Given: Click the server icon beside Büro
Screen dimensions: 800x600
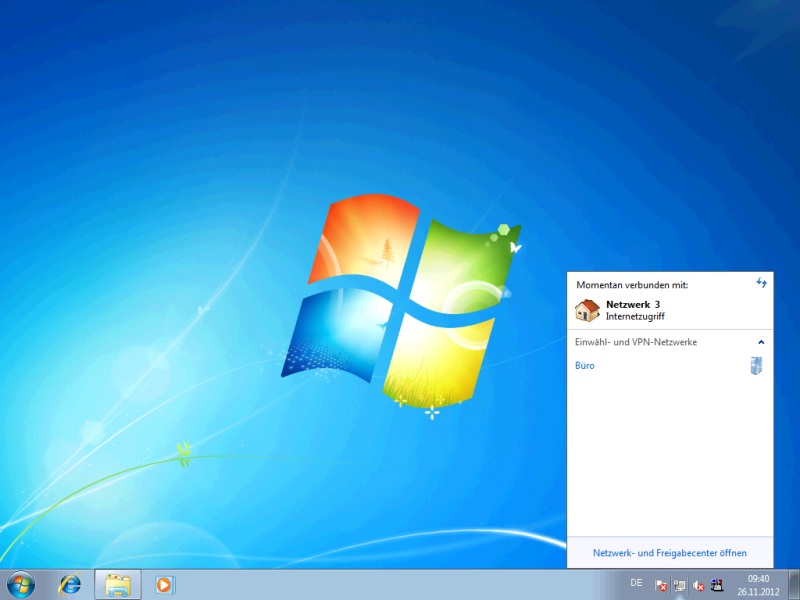Looking at the screenshot, I should 757,365.
